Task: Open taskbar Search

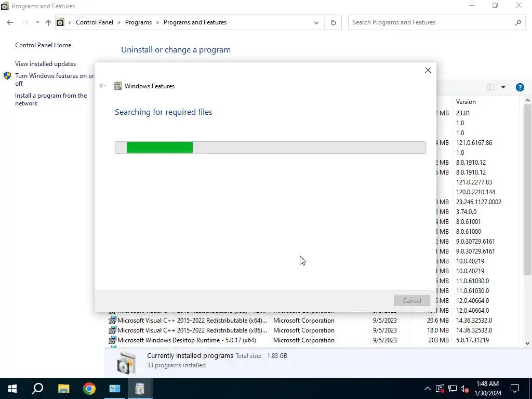Action: 37,389
